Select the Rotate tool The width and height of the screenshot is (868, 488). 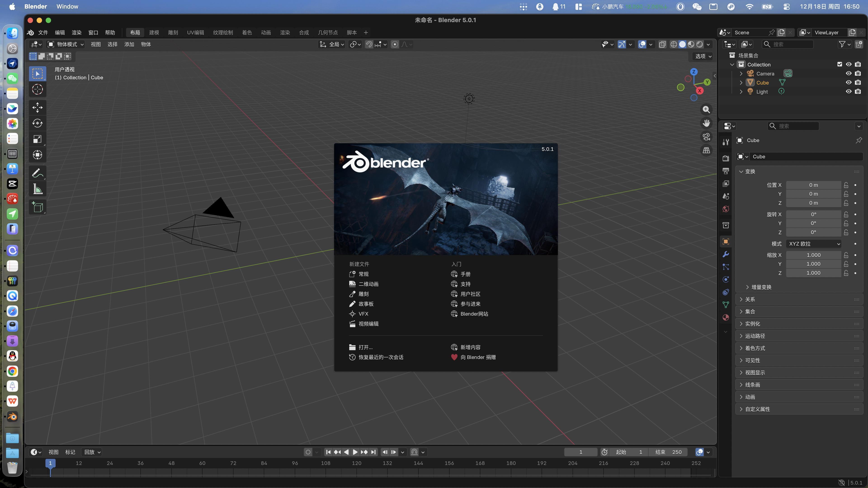coord(37,123)
